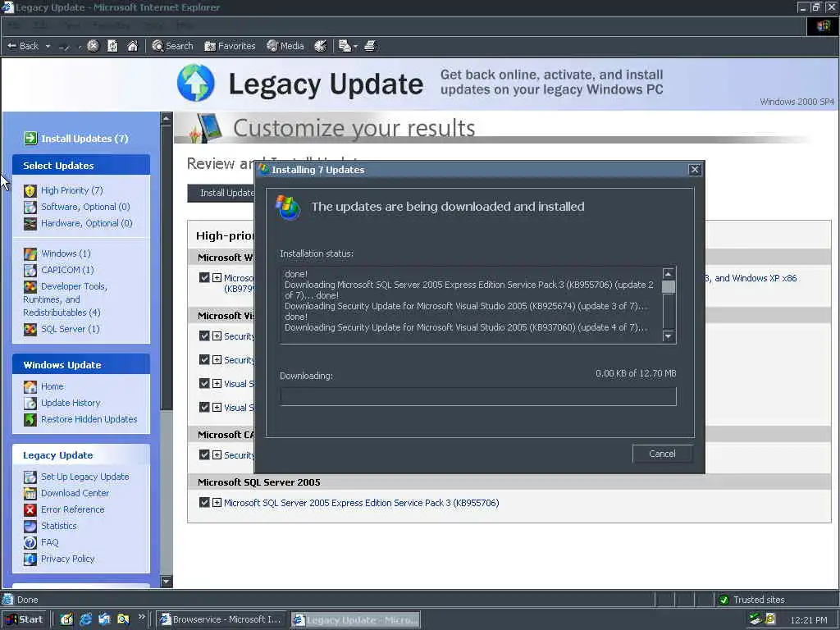
Task: Open the Search pane from the toolbar
Action: point(172,46)
